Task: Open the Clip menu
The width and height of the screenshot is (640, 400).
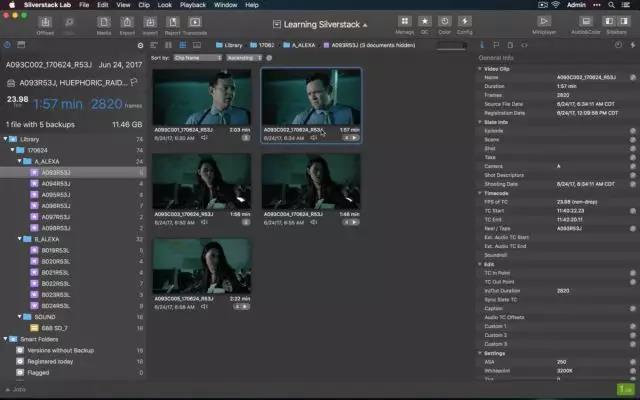Action: click(144, 5)
